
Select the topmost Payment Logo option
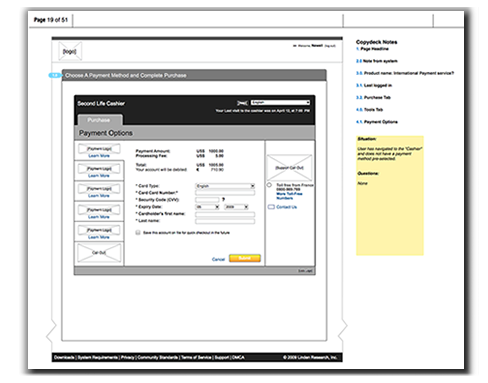(99, 148)
